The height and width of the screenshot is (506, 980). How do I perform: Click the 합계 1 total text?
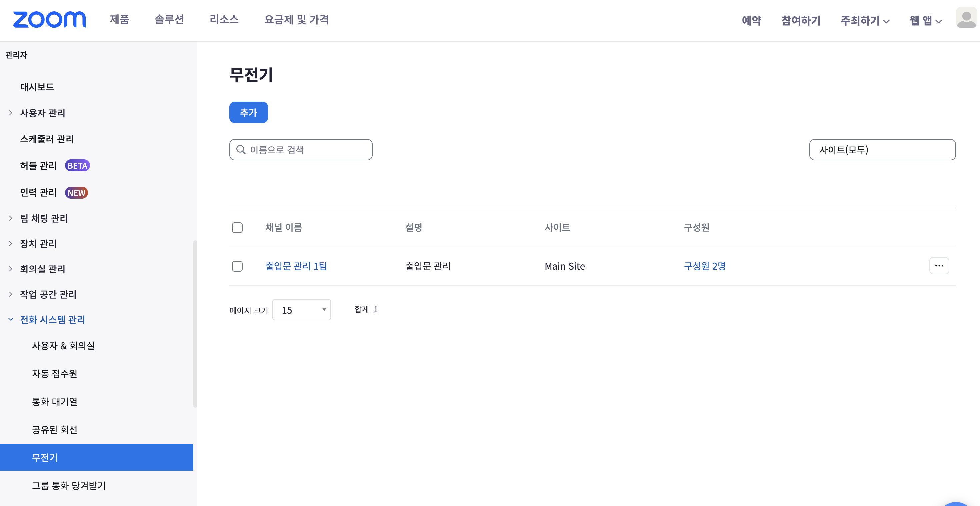click(366, 309)
